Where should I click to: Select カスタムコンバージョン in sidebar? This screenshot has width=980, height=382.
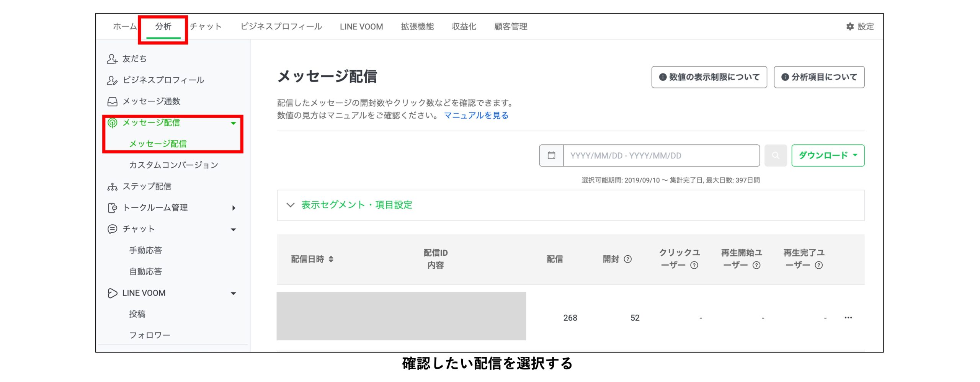coord(173,165)
